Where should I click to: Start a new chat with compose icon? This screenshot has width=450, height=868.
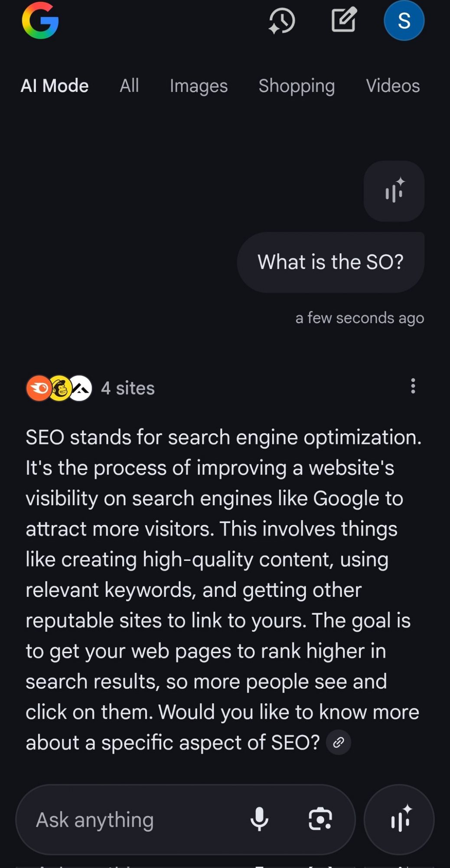344,20
